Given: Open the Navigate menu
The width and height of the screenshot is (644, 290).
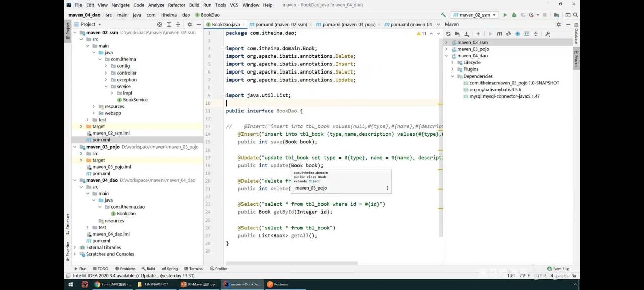Looking at the screenshot, I should click(120, 5).
